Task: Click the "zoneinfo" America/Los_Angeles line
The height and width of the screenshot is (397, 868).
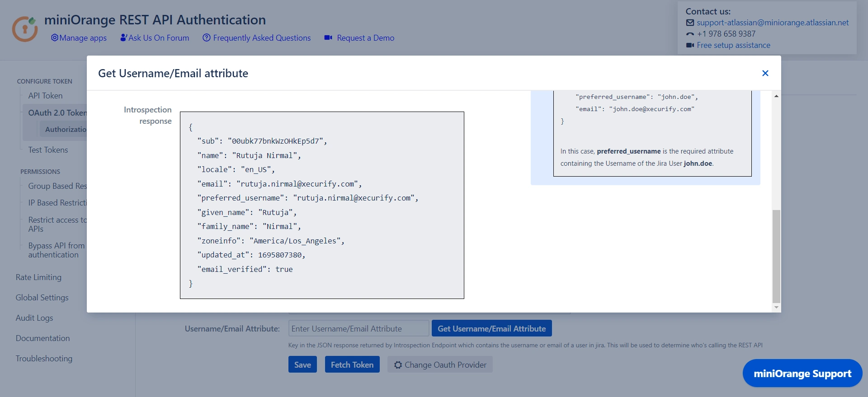Action: click(x=271, y=241)
